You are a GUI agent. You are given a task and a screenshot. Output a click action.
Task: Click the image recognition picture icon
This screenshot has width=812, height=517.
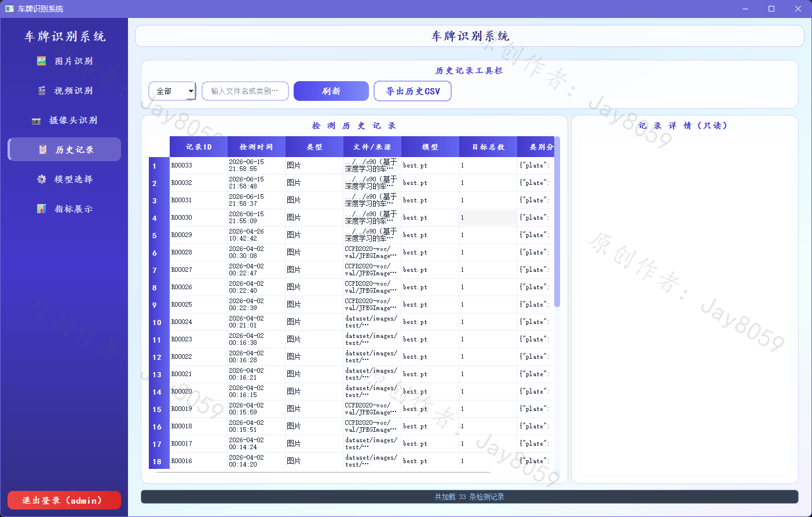pos(42,61)
